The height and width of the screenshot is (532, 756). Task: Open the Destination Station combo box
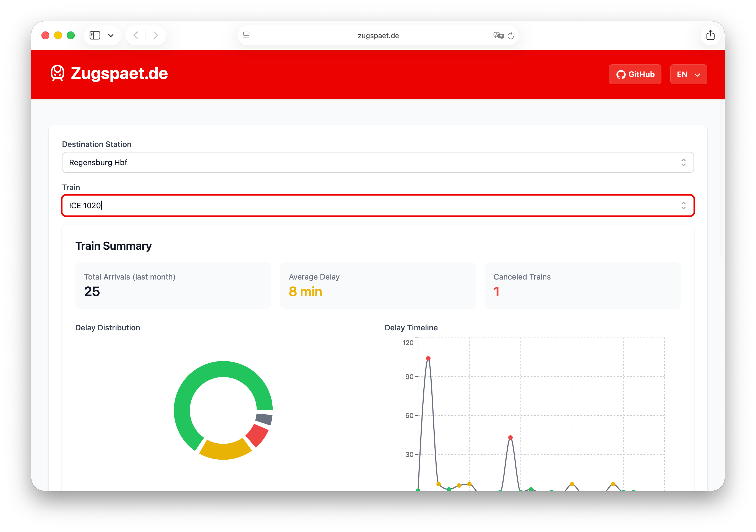tap(377, 162)
